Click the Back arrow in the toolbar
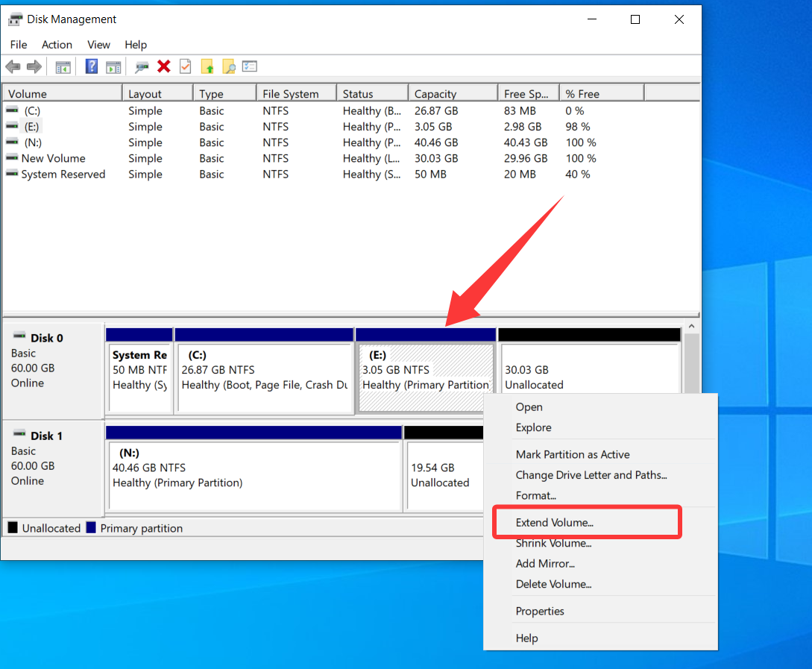 13,67
